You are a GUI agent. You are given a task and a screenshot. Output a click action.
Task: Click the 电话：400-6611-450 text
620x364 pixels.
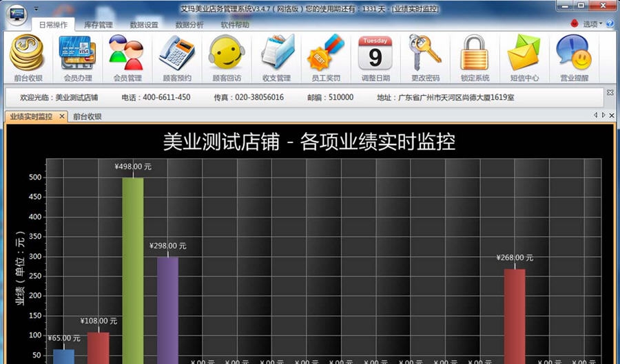(x=156, y=97)
